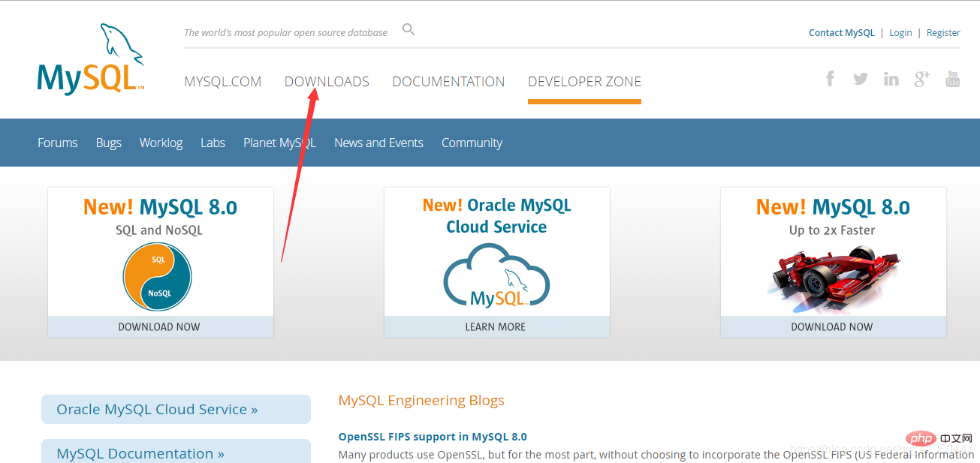Click the SQL NoSQL yin-yang graphic
Screen dimensions: 980x463
157,276
